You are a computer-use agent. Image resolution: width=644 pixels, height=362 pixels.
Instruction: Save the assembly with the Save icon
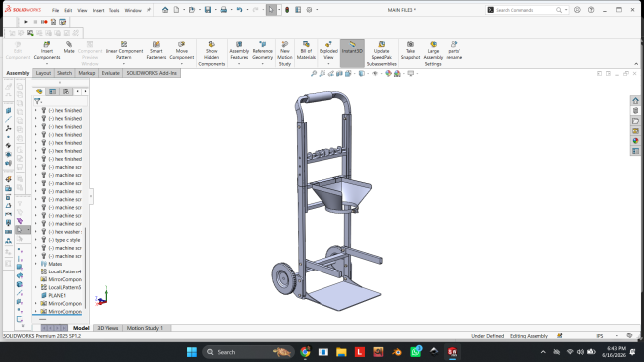[x=208, y=10]
